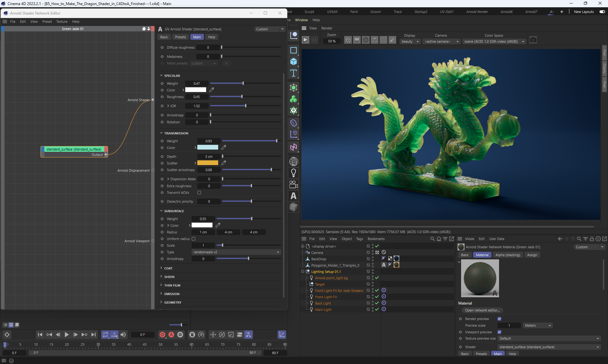This screenshot has width=608, height=364.
Task: Click the render play button
Action: pyautogui.click(x=305, y=40)
